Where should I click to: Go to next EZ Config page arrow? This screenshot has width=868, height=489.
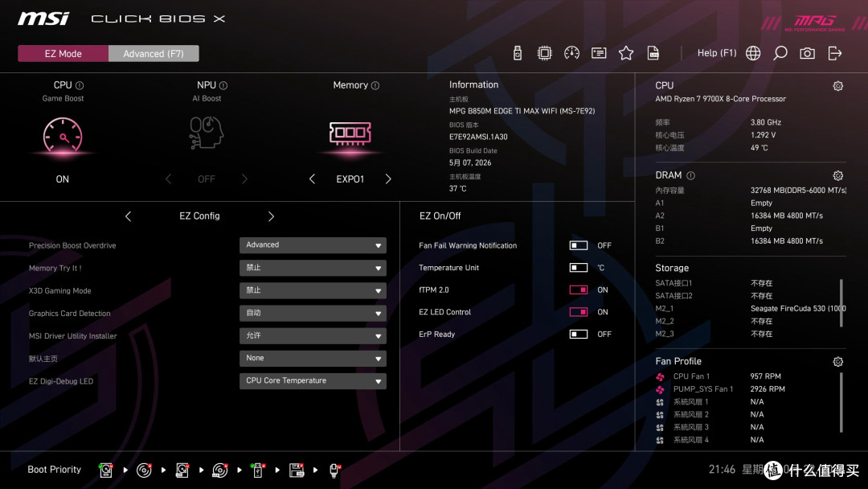point(272,216)
